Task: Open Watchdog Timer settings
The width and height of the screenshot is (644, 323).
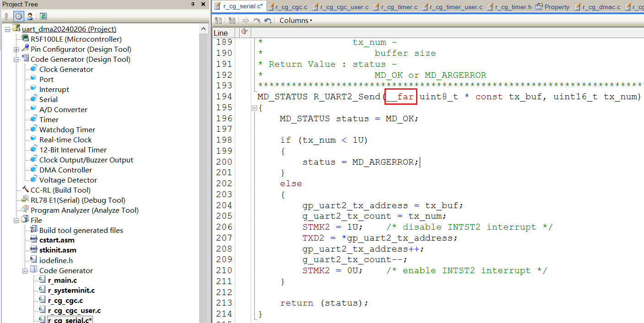Action: (x=67, y=129)
